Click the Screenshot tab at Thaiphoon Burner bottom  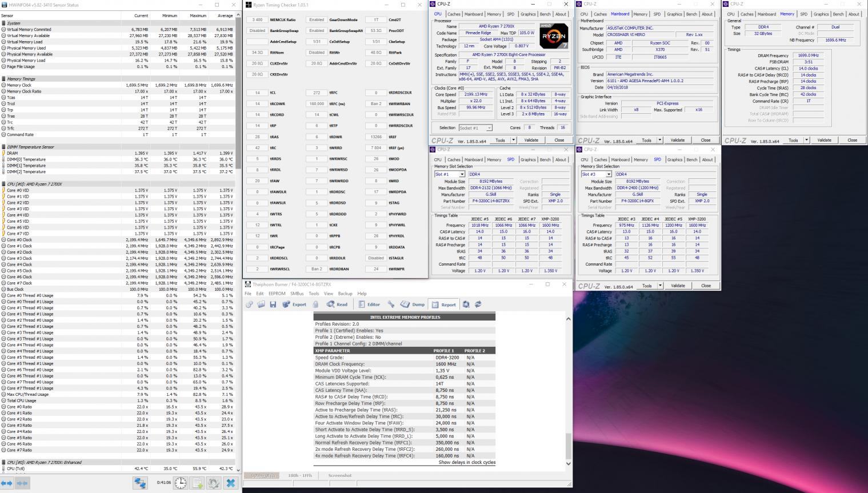[x=340, y=475]
